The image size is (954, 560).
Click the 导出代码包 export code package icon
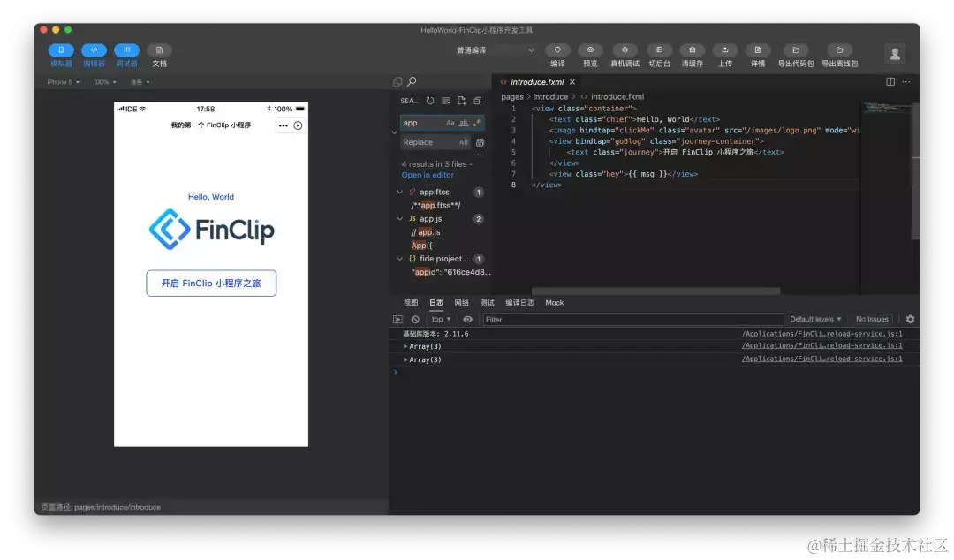796,50
